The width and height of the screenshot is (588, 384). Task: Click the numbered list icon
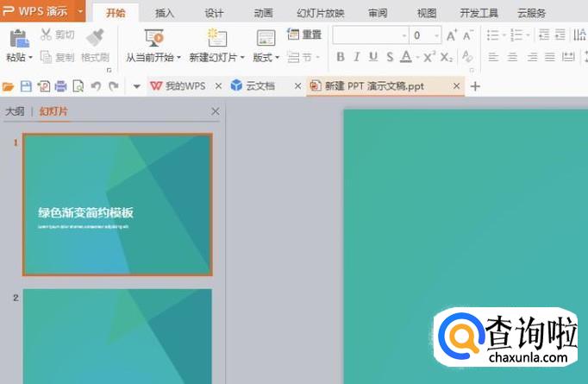[516, 35]
